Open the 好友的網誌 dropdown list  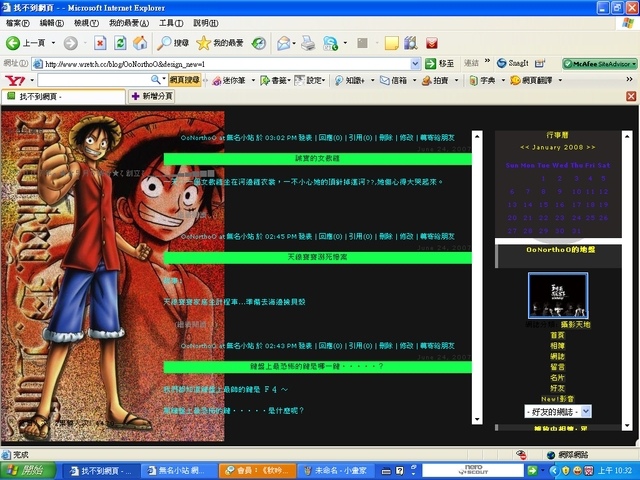pos(558,411)
